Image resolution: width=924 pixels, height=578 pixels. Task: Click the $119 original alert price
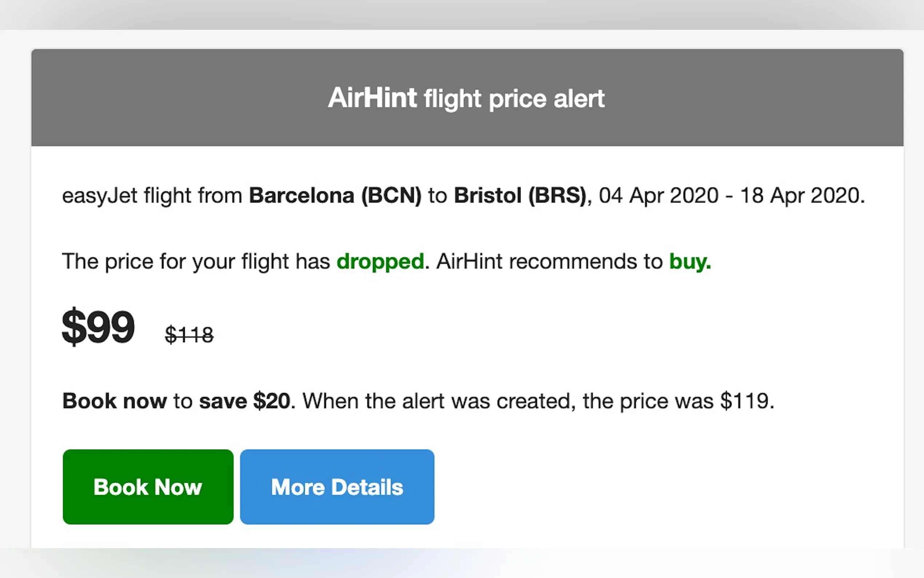(x=744, y=401)
